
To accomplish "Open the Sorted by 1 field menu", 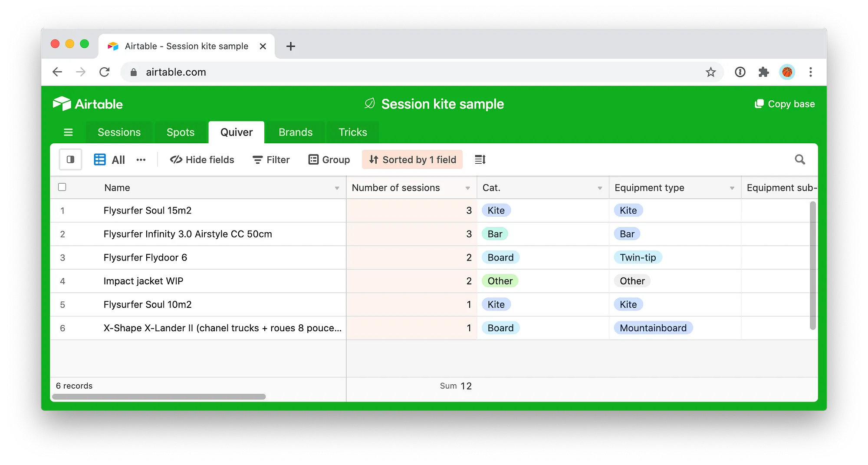I will (412, 160).
